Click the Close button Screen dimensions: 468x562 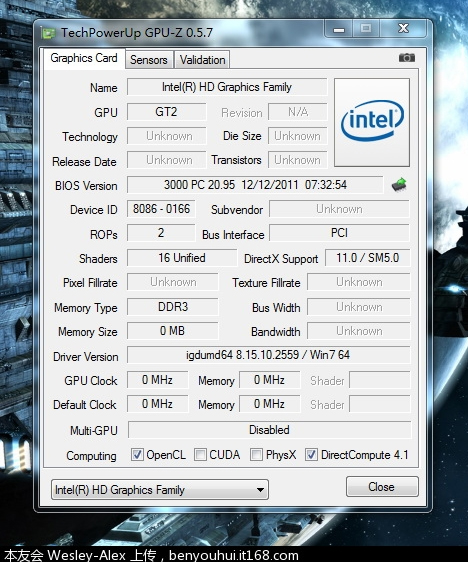click(x=382, y=487)
